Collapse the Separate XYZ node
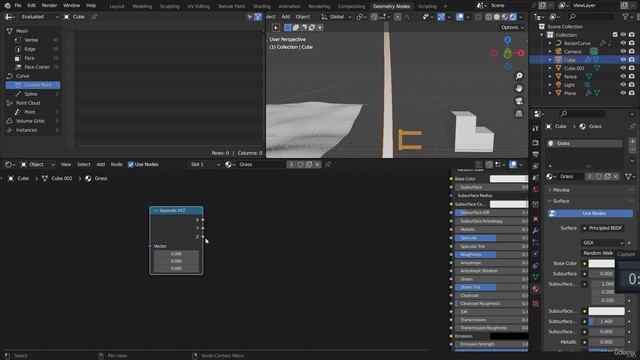 click(156, 211)
